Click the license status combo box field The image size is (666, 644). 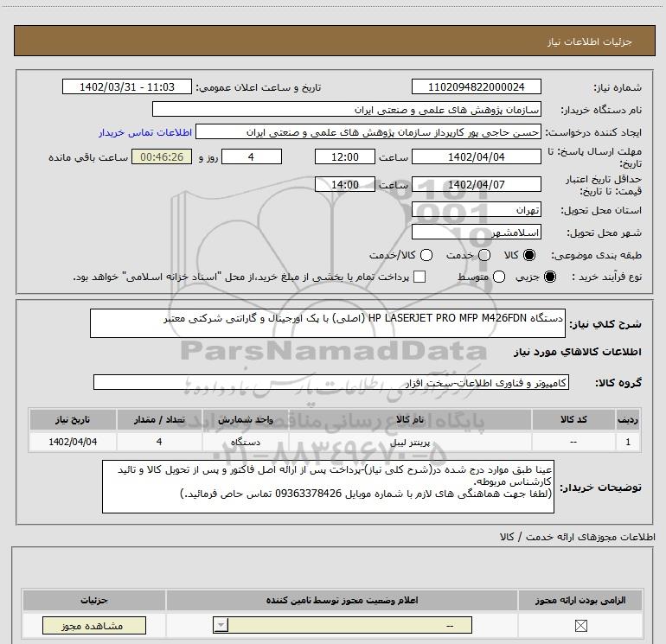point(343,625)
